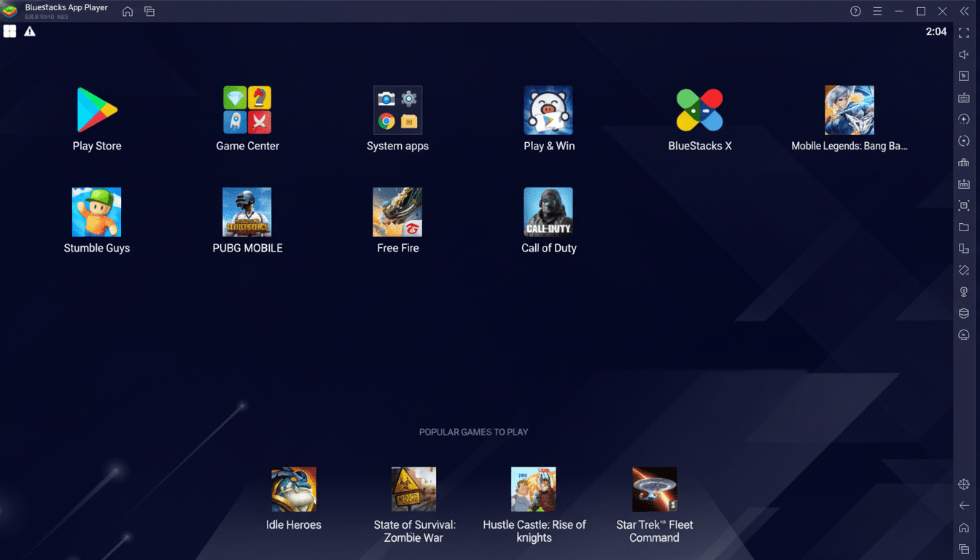Open the Media Manager folder icon
Viewport: 980px width, 560px height.
pyautogui.click(x=963, y=227)
